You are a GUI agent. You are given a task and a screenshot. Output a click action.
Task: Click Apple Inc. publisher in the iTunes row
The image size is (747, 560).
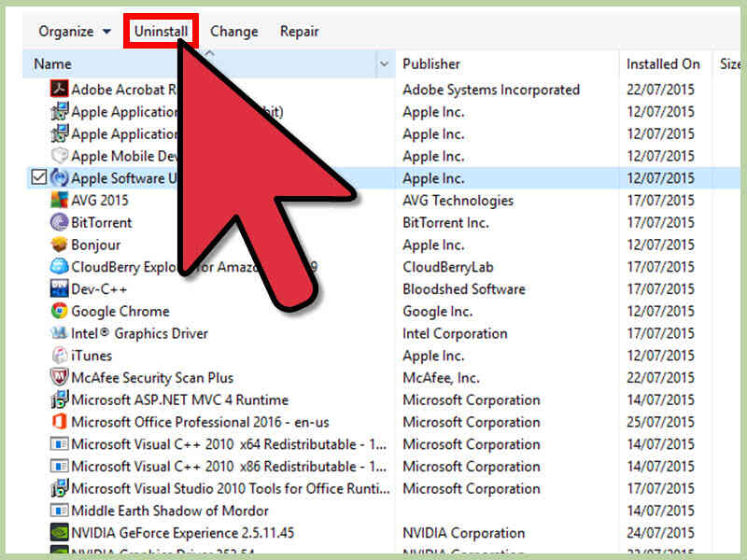point(433,356)
